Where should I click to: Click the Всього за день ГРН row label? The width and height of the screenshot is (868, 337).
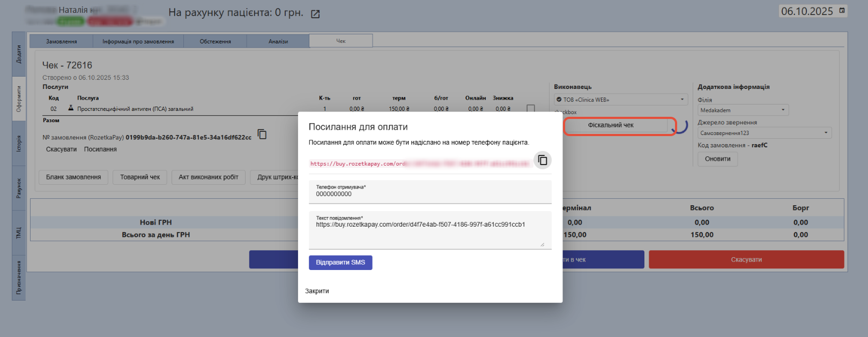click(x=156, y=235)
